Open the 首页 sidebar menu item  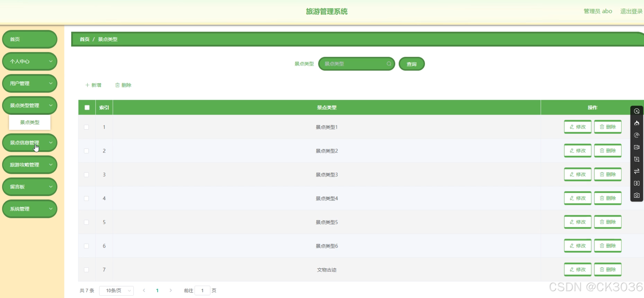click(x=30, y=39)
